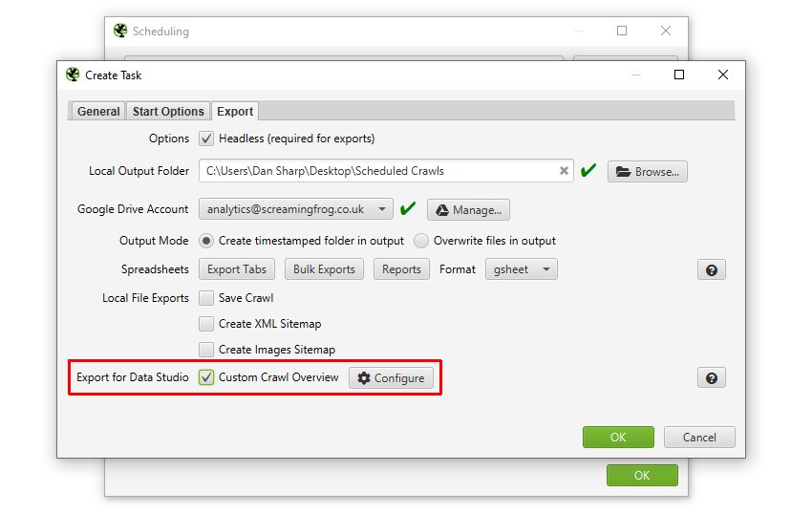The image size is (812, 514).
Task: Click the Local Output Folder path field
Action: tap(386, 170)
